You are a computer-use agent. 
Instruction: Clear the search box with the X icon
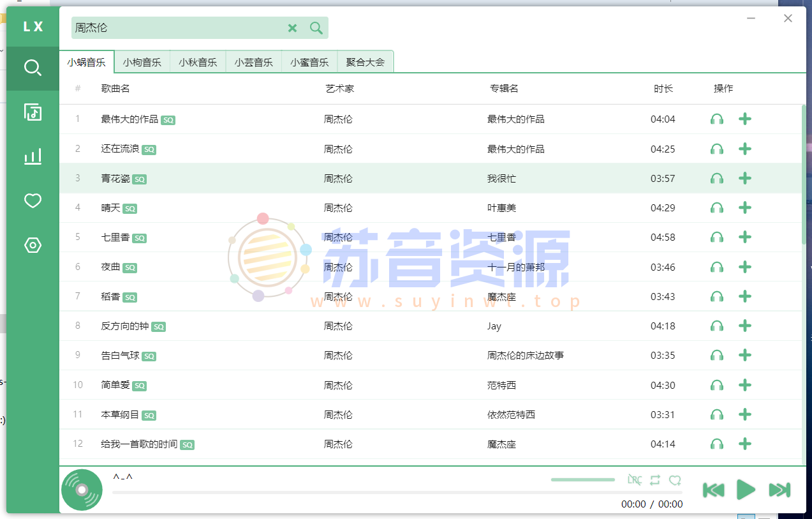(x=292, y=28)
